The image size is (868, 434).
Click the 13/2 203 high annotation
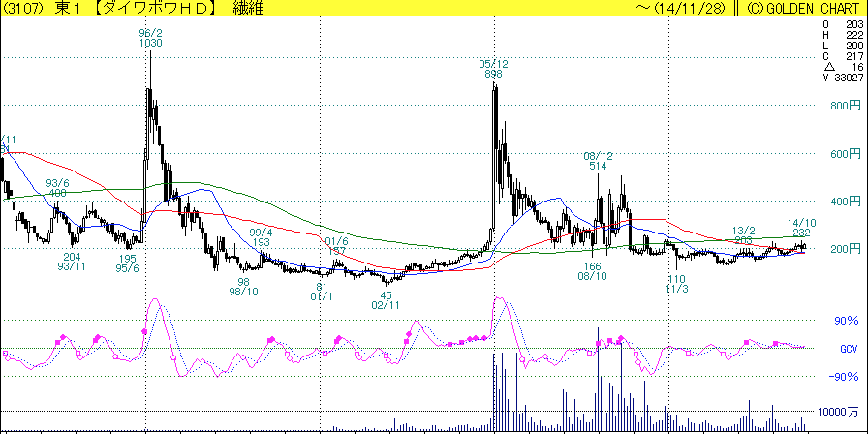tap(745, 235)
